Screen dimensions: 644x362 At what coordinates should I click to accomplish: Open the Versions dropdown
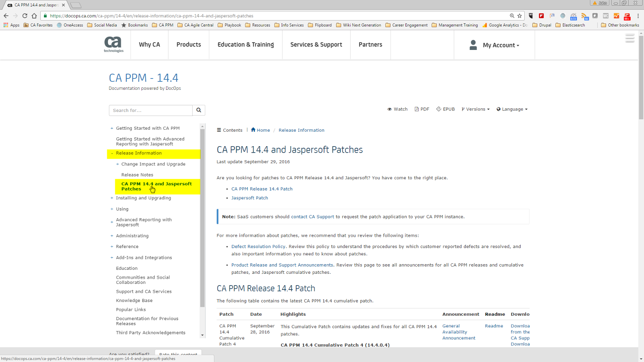(x=476, y=109)
